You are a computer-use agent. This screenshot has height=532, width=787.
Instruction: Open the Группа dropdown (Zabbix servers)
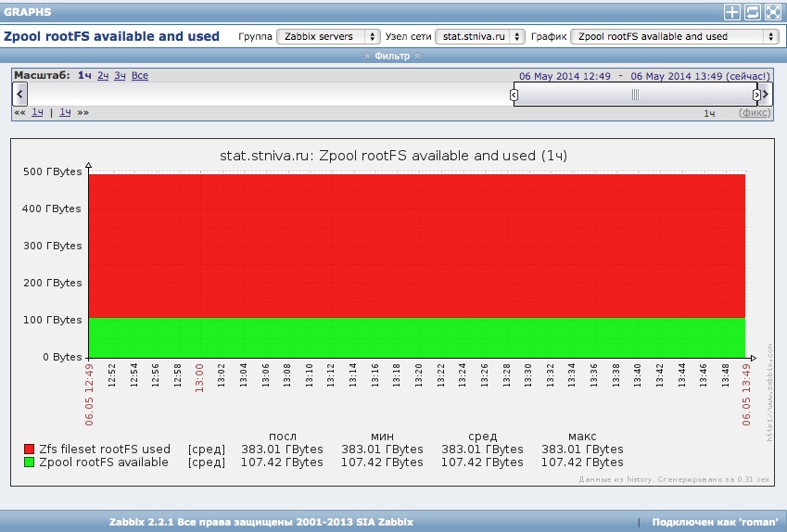click(328, 36)
